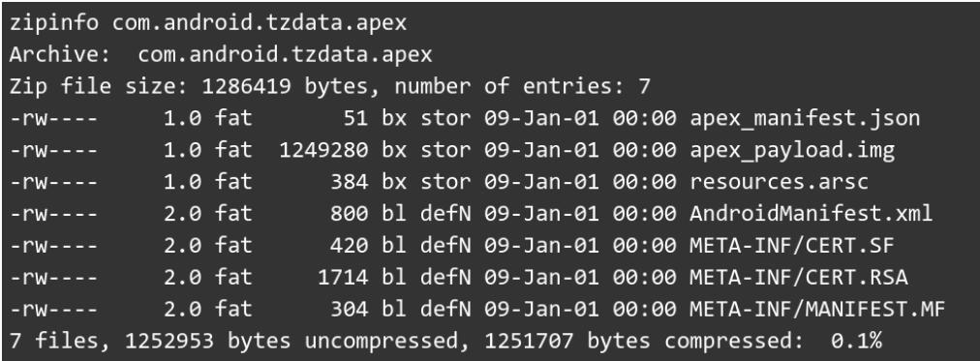Select the META-INF/CERT.SF entry
This screenshot has width=980, height=361.
tap(792, 246)
